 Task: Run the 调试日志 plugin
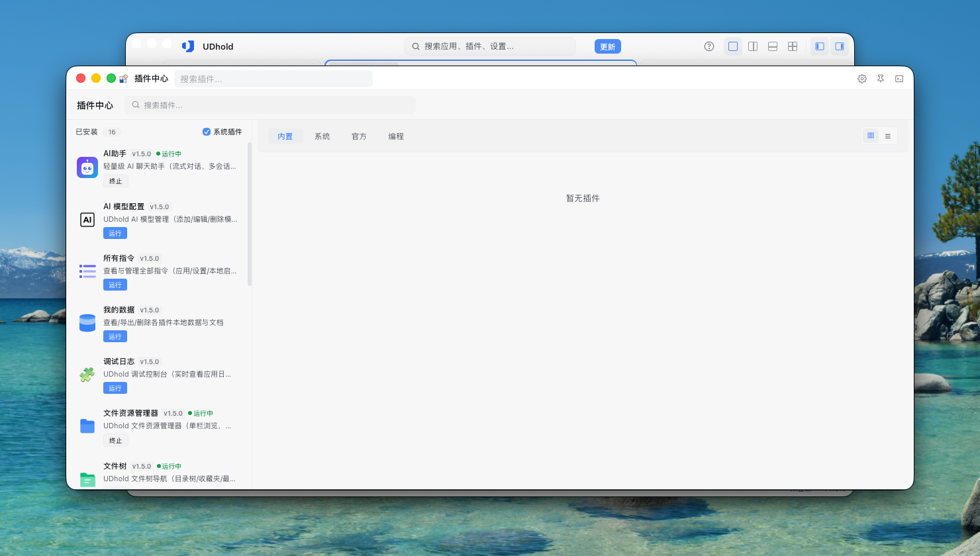[115, 388]
